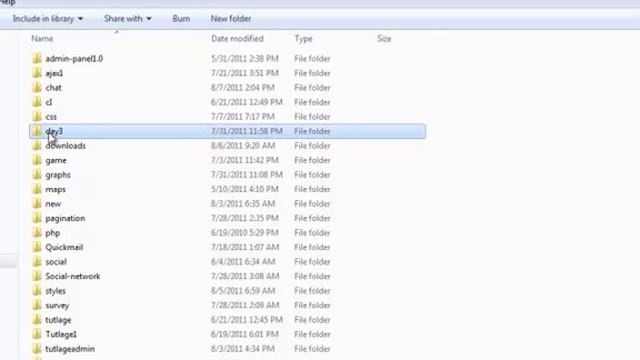Click the 8/7/2011 2:04 PM date of chat

pyautogui.click(x=242, y=88)
